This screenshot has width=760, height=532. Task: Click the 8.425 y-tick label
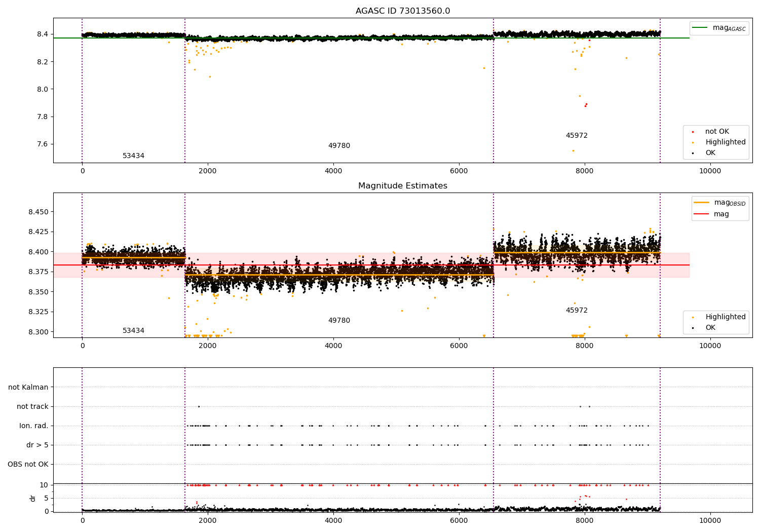39,232
